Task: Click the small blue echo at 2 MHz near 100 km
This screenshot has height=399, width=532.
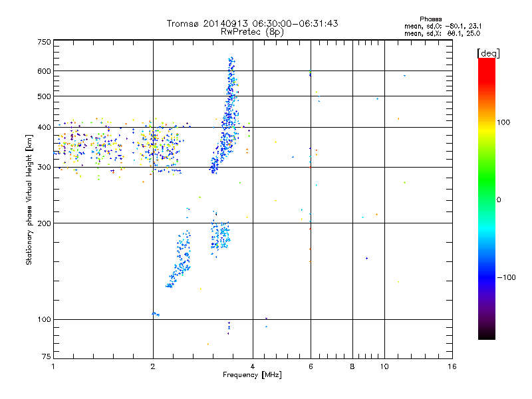Action: [x=156, y=314]
